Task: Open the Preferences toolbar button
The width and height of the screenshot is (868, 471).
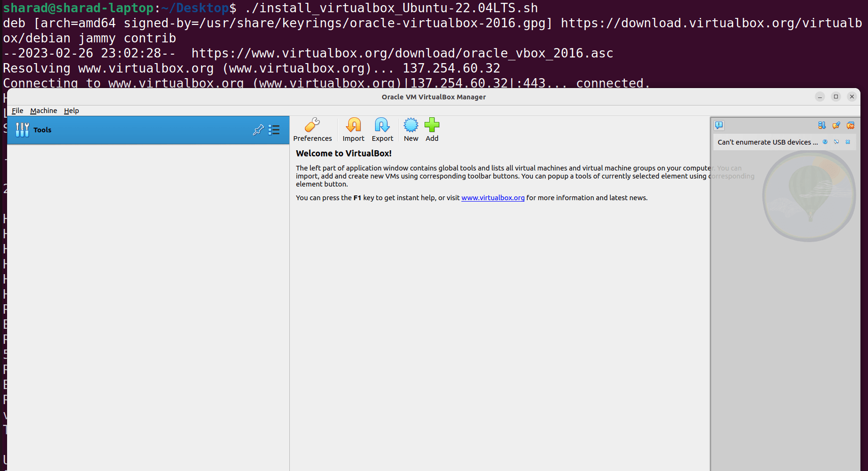Action: click(x=312, y=130)
